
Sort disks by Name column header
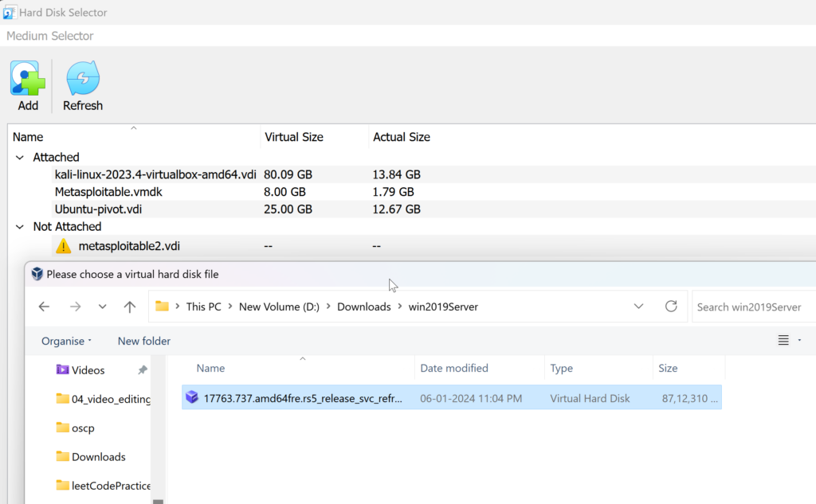click(x=28, y=137)
